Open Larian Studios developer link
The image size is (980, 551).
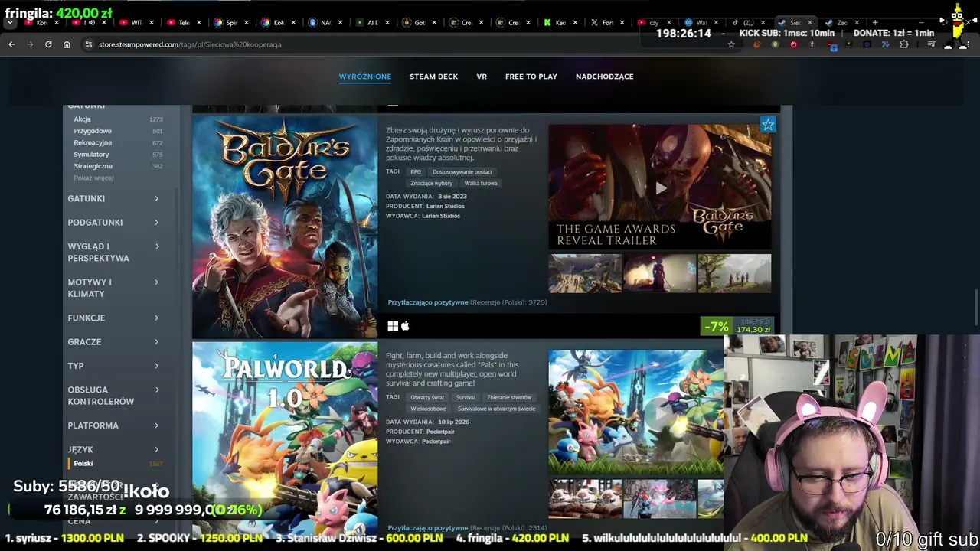pyautogui.click(x=446, y=207)
